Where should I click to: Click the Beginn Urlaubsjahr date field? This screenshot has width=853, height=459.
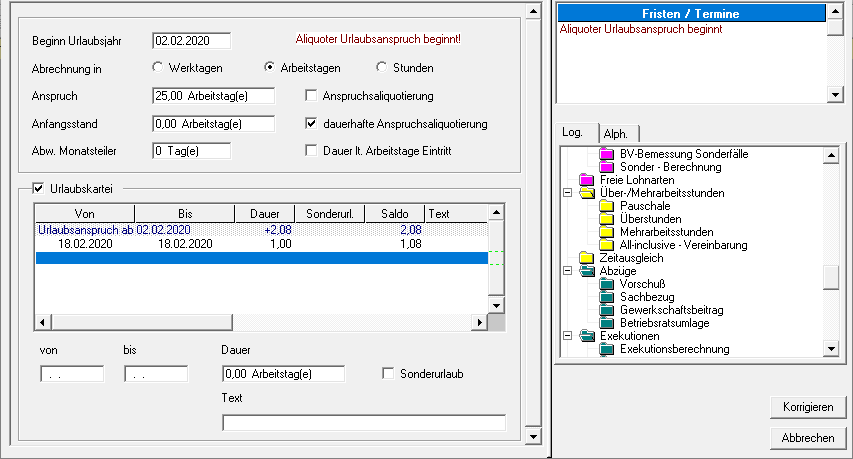(x=191, y=41)
